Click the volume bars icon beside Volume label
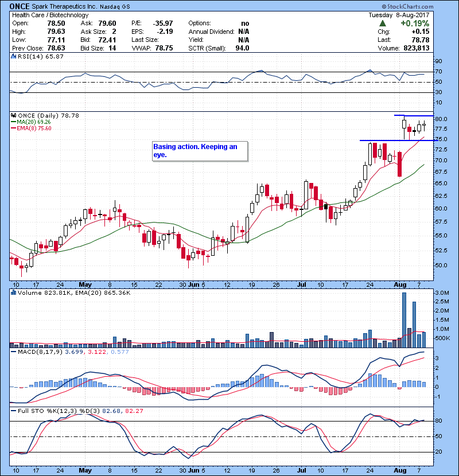 tap(13, 292)
